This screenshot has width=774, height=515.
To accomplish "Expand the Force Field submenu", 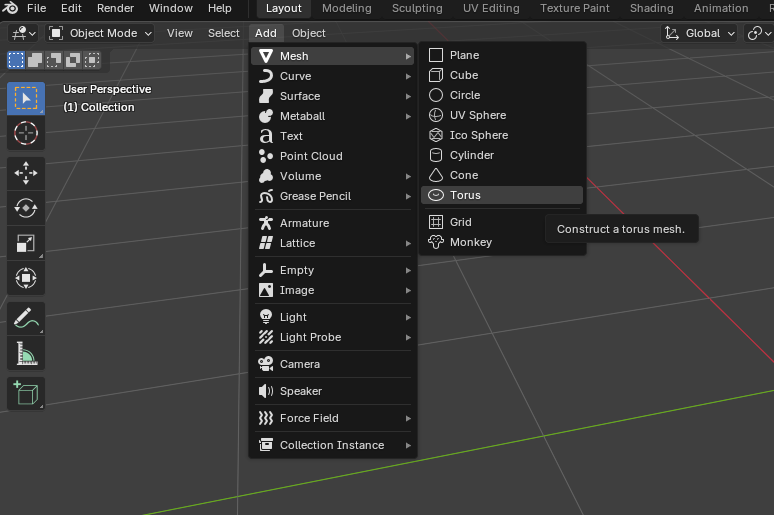I will 333,418.
